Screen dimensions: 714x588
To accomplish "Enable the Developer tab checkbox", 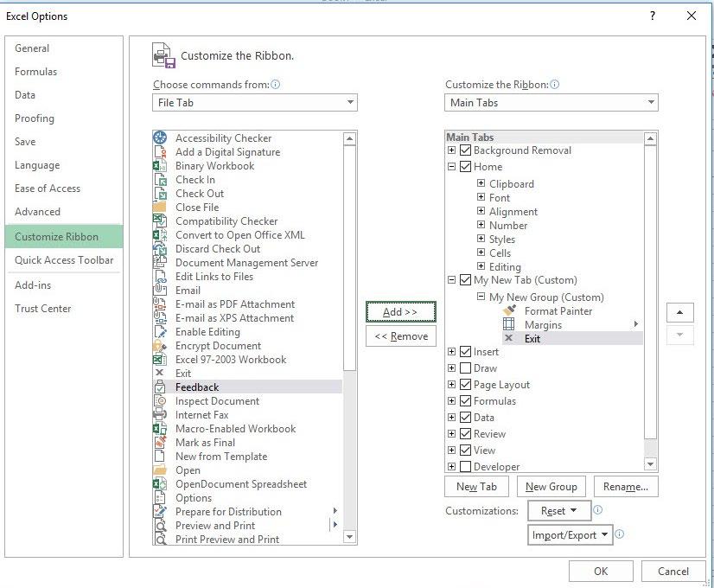I will pyautogui.click(x=465, y=466).
